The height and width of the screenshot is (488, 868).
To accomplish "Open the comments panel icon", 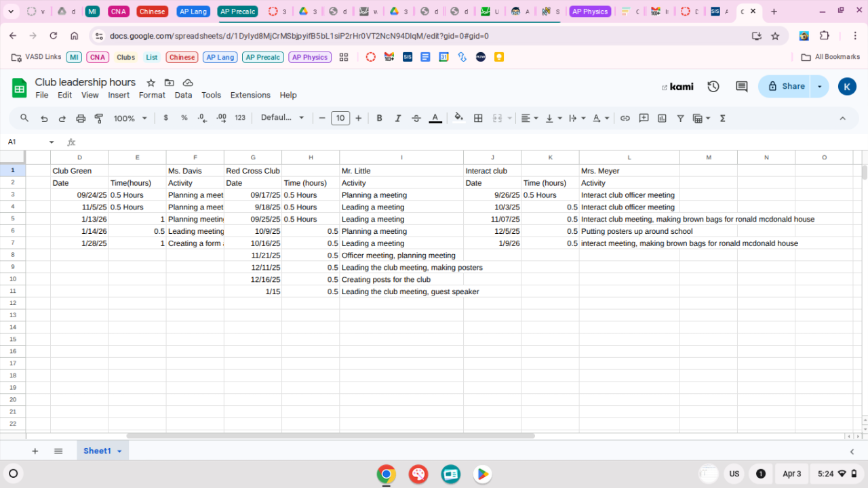I will [x=742, y=87].
